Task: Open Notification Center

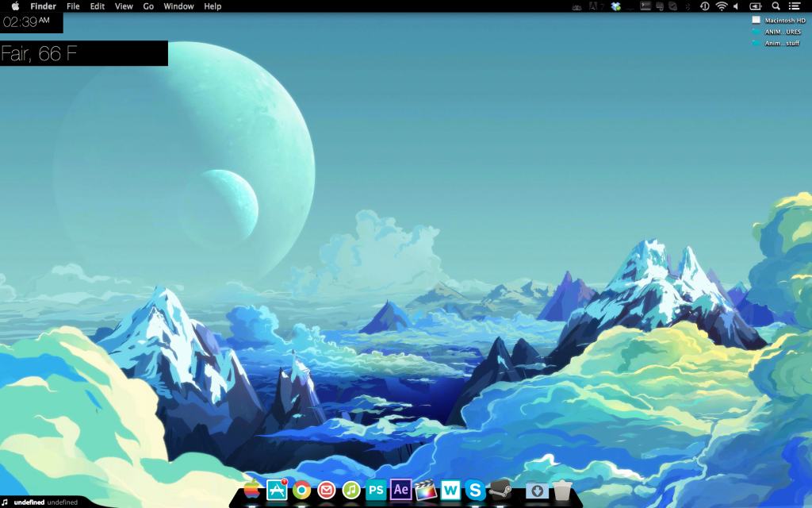Action: [x=795, y=6]
